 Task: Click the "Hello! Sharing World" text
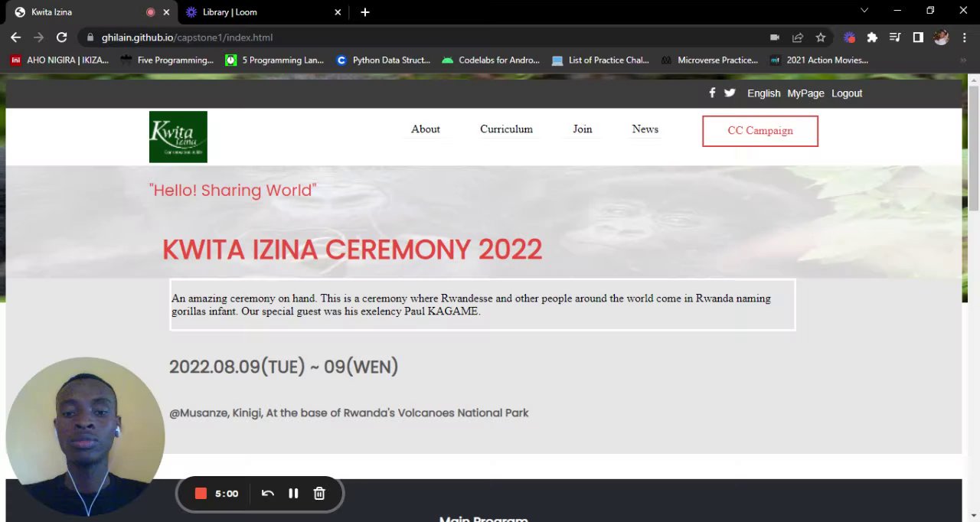point(233,190)
